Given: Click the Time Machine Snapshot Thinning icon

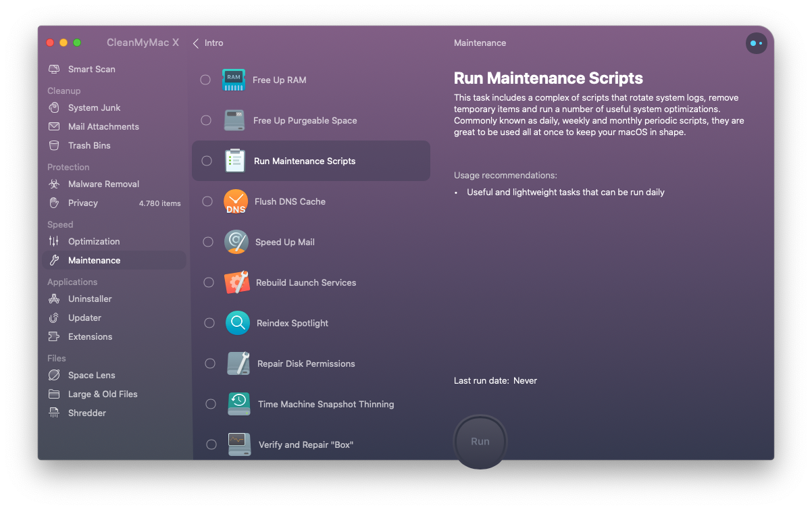Looking at the screenshot, I should [x=239, y=404].
